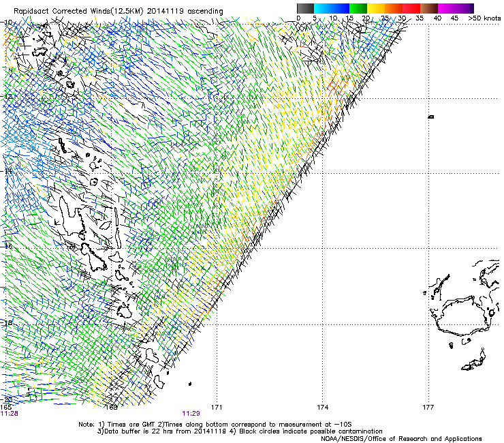Screen dimensions: 504x443
Task: Click the '45' legend speed label
Action: [454, 18]
